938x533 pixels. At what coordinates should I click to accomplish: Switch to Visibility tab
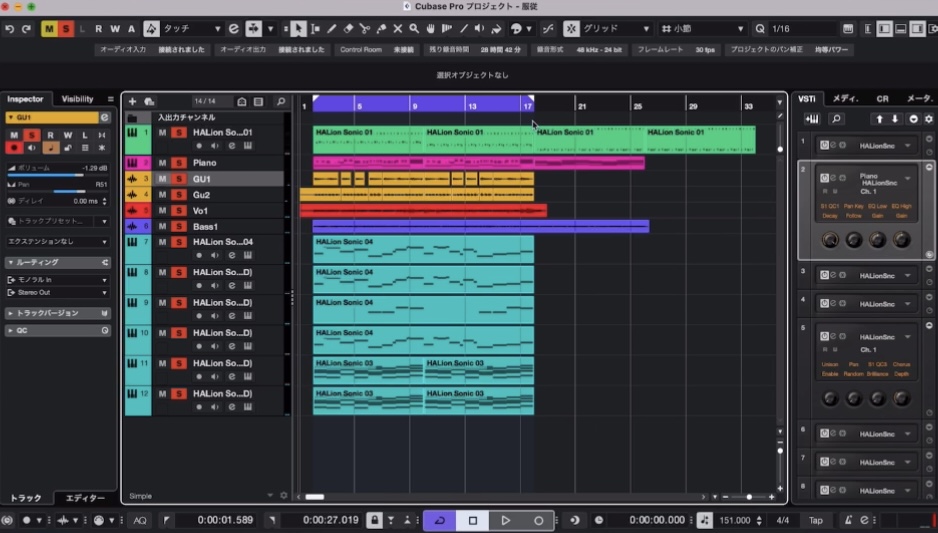click(x=78, y=99)
